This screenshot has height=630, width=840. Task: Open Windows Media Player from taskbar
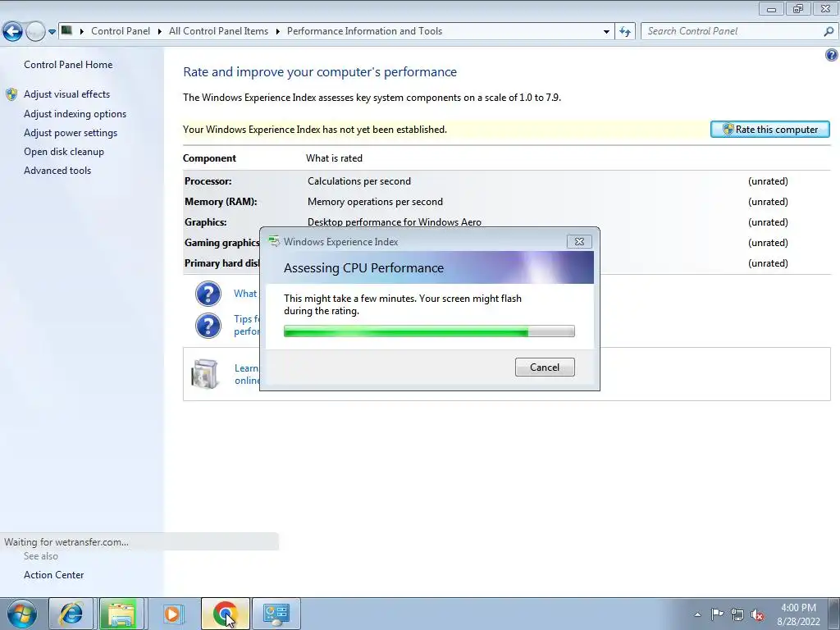[172, 614]
